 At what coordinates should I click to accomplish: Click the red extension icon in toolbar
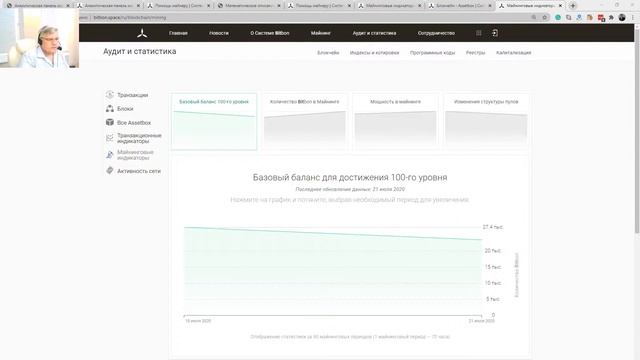coord(601,18)
